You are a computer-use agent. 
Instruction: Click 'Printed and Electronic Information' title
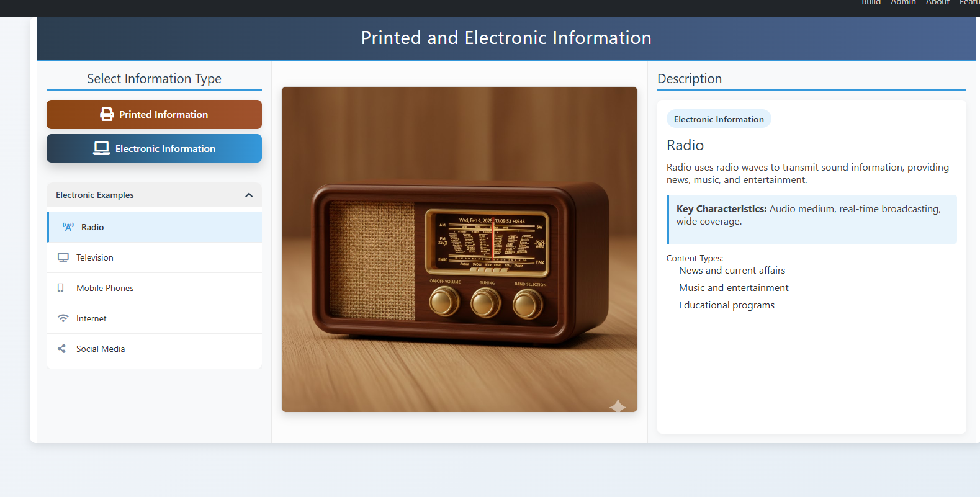(506, 38)
